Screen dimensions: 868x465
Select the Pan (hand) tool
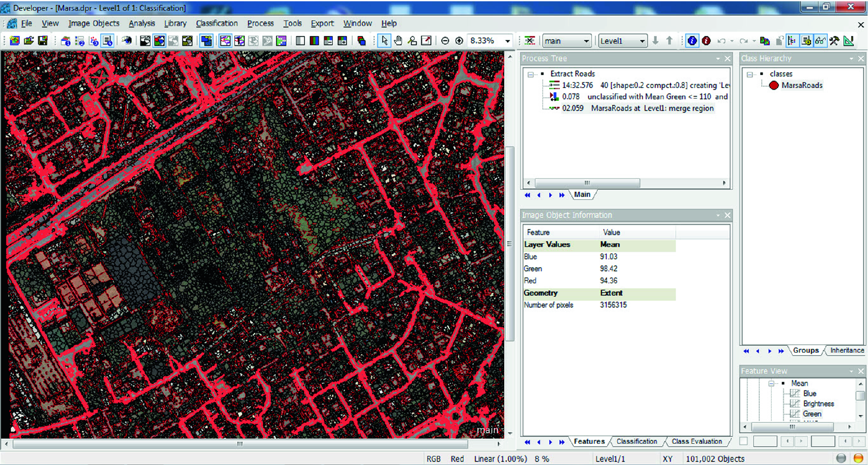coord(399,41)
